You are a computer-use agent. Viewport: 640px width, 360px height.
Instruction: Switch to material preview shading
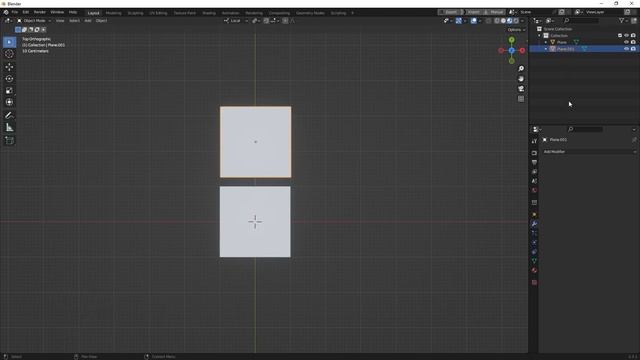(509, 20)
